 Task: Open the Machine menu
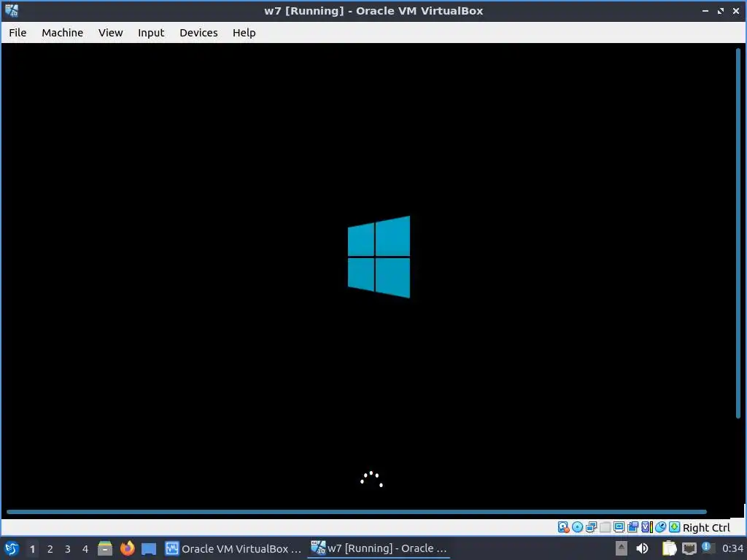(63, 32)
